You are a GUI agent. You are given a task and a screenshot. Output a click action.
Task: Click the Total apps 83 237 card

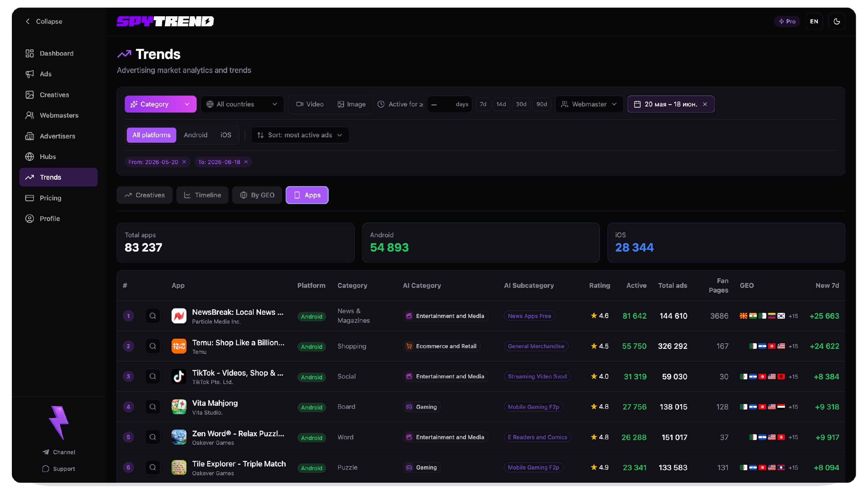coord(235,243)
